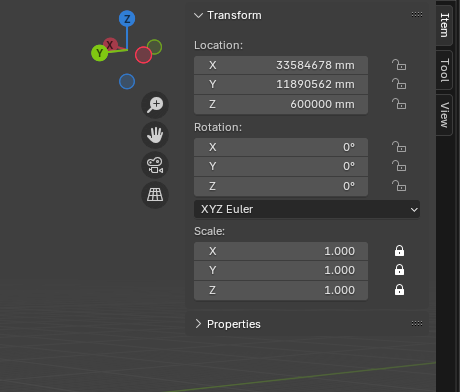Viewport: 460px width, 392px height.
Task: Click the Rotation Z field showing 0°
Action: pyautogui.click(x=281, y=186)
